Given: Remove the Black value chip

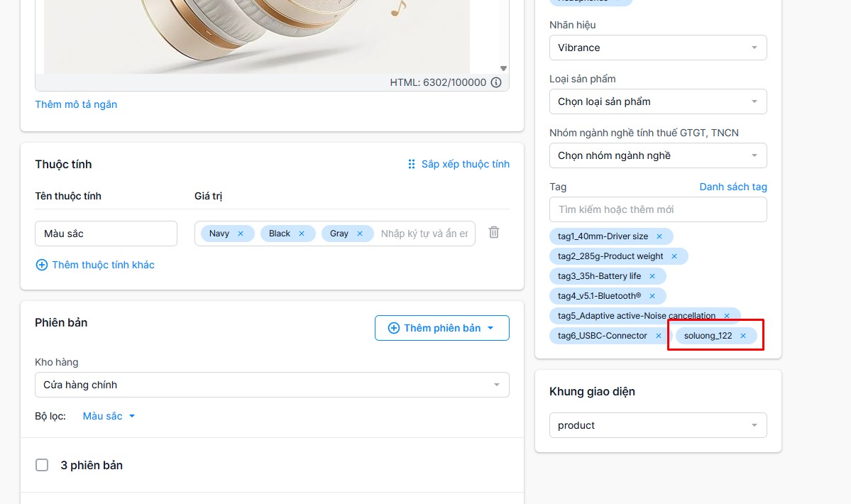Looking at the screenshot, I should click(302, 234).
